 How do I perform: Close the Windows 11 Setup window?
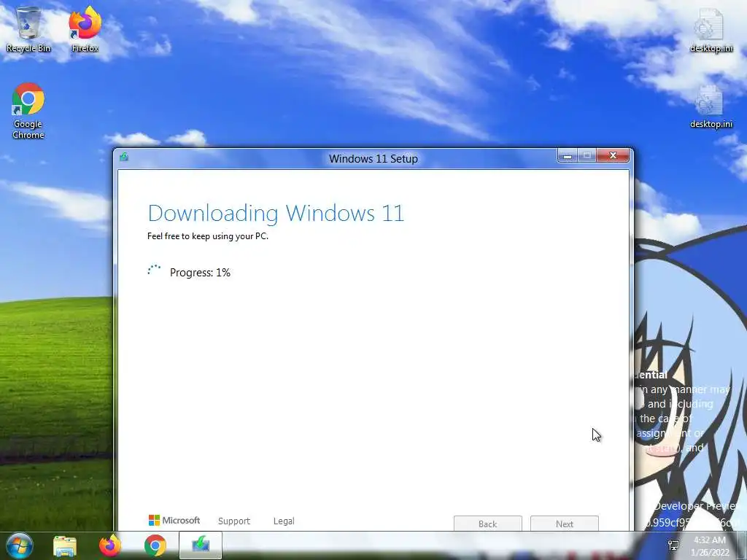[613, 156]
